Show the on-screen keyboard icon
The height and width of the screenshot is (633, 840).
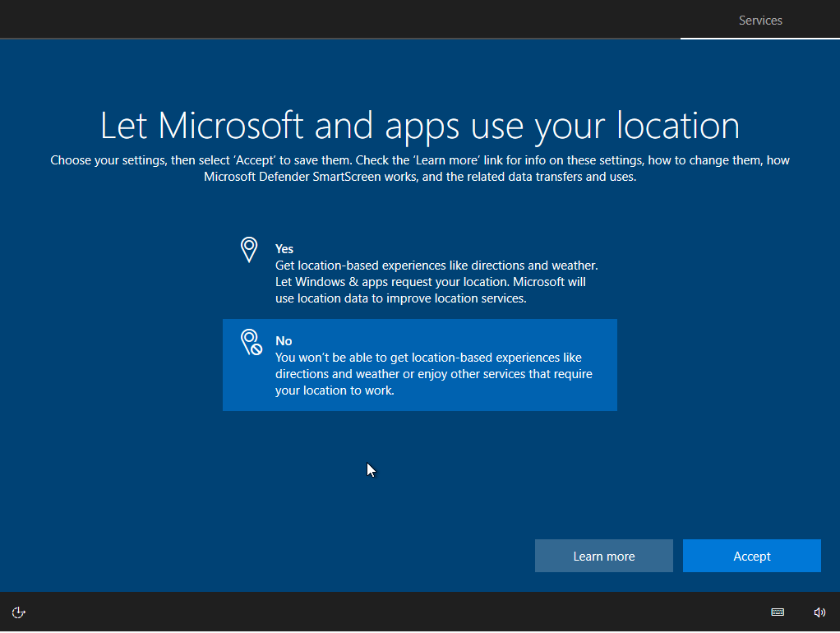click(x=778, y=612)
